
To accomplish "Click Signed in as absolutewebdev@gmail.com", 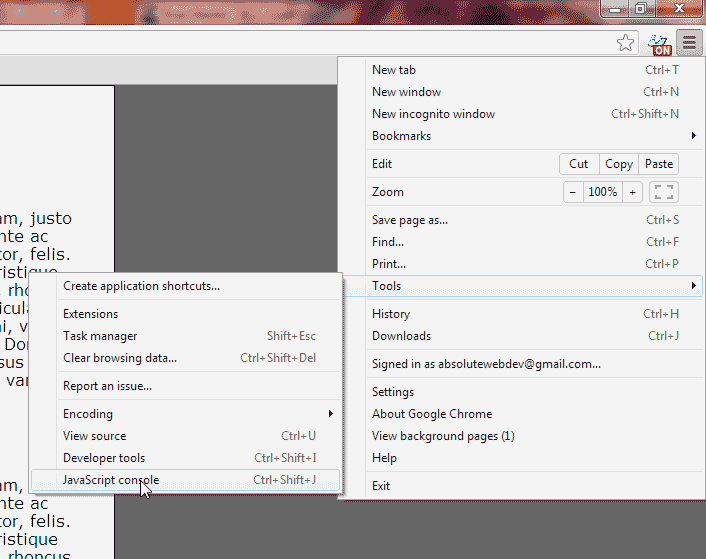I will pyautogui.click(x=534, y=364).
